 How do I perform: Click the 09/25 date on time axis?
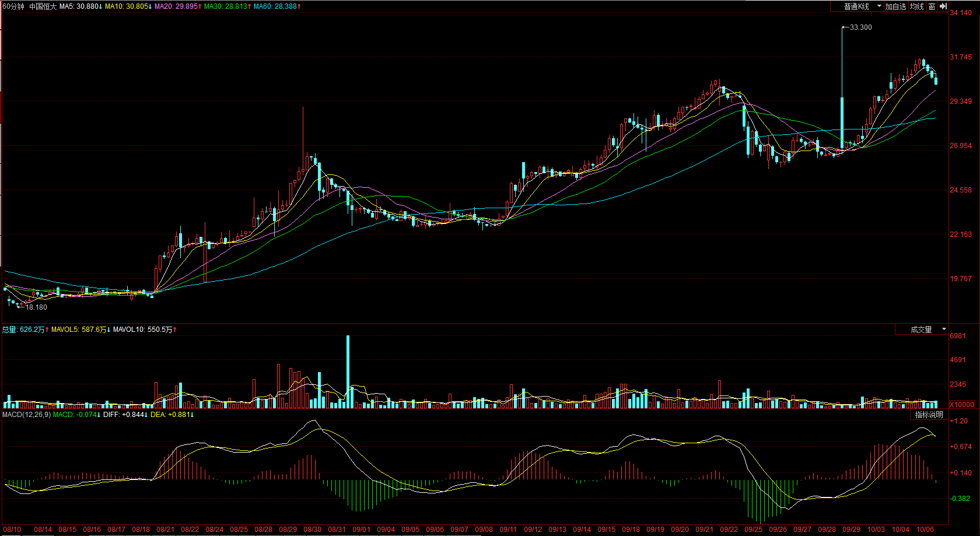coord(753,530)
